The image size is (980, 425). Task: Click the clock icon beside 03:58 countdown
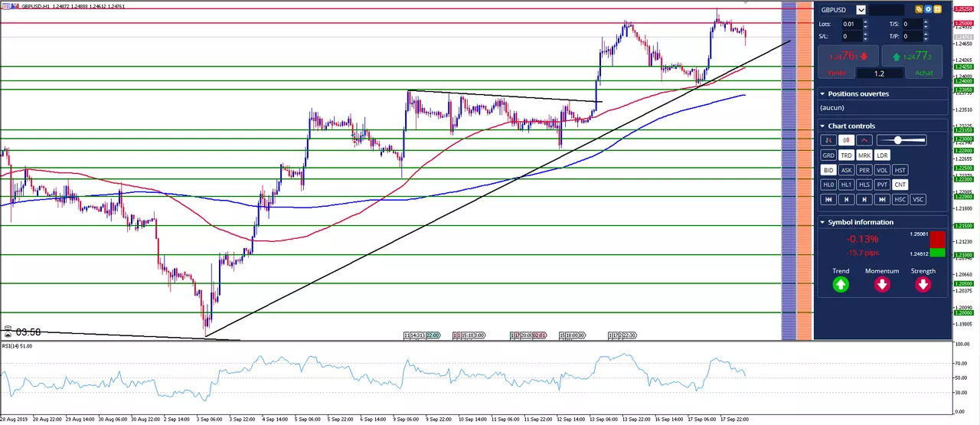pyautogui.click(x=8, y=332)
